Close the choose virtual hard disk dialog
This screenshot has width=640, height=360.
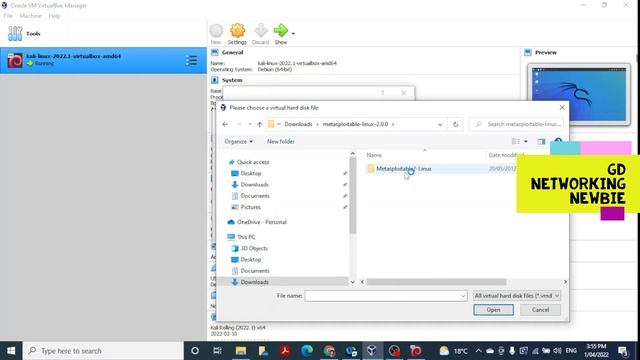(x=562, y=107)
